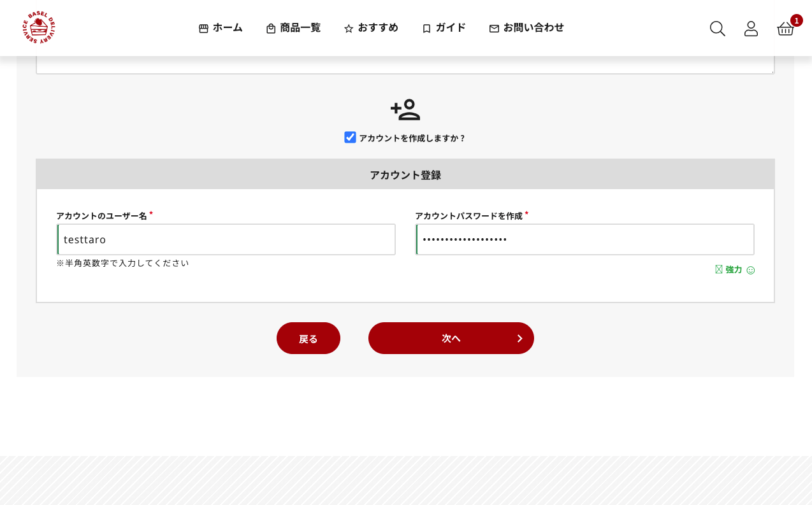Click the smiley icon beside 強力
Viewport: 812px width, 505px height.
coord(750,270)
